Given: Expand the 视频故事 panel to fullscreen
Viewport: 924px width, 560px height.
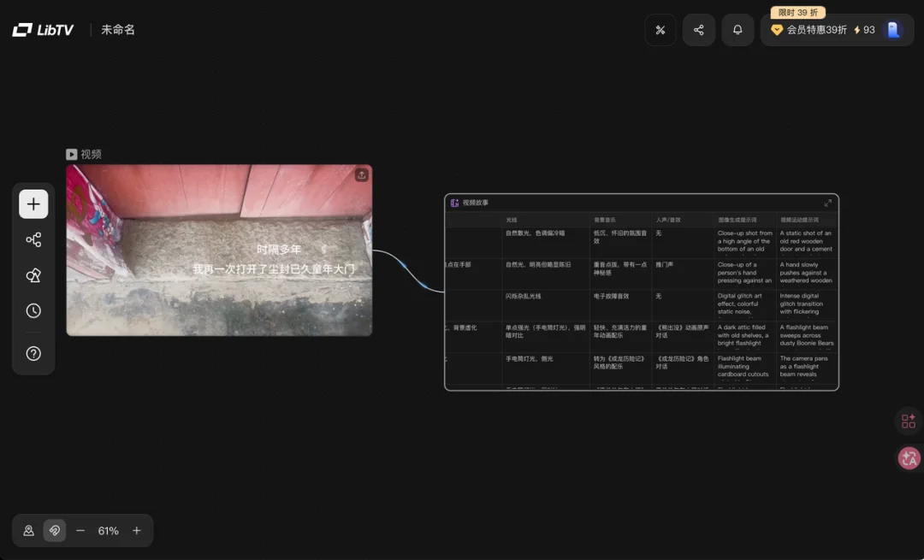Looking at the screenshot, I should pos(827,203).
